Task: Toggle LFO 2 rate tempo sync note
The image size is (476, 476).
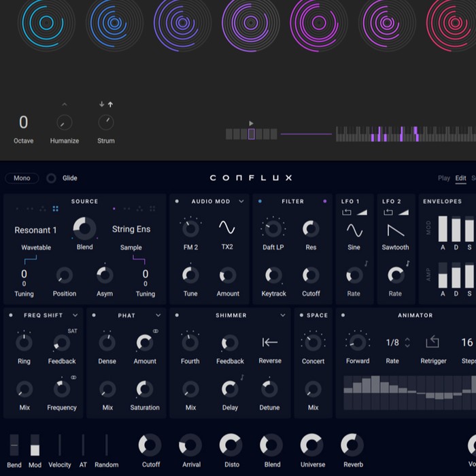Action: click(x=408, y=263)
